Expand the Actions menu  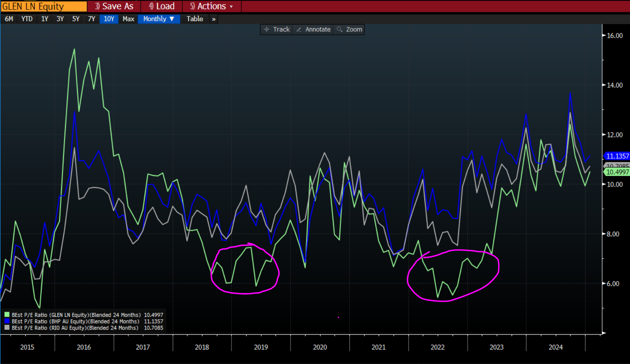[x=212, y=6]
